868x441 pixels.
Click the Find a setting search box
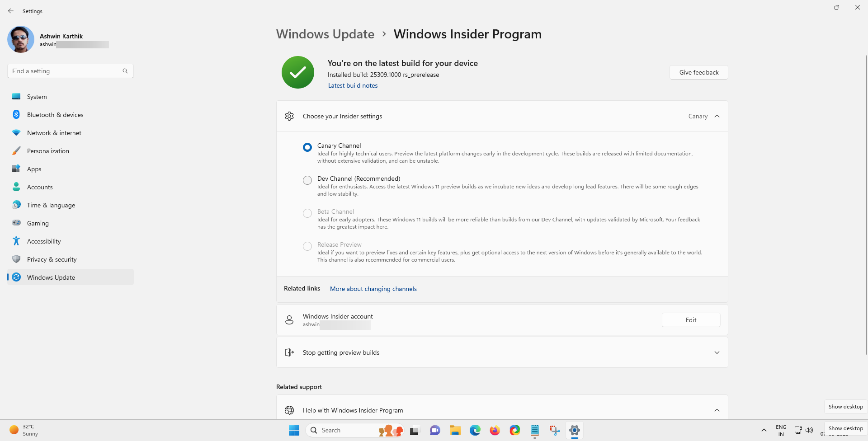70,71
